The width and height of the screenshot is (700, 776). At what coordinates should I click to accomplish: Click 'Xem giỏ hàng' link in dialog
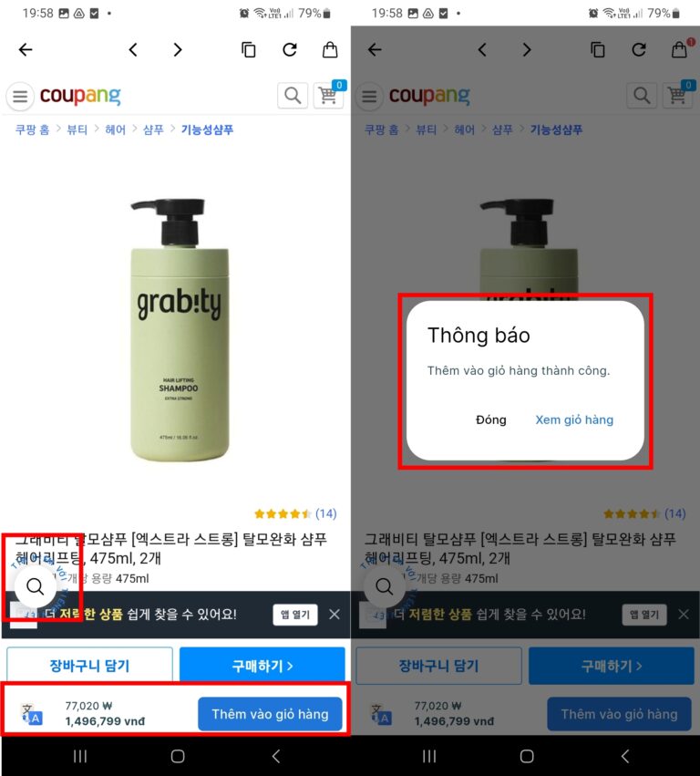pyautogui.click(x=574, y=419)
